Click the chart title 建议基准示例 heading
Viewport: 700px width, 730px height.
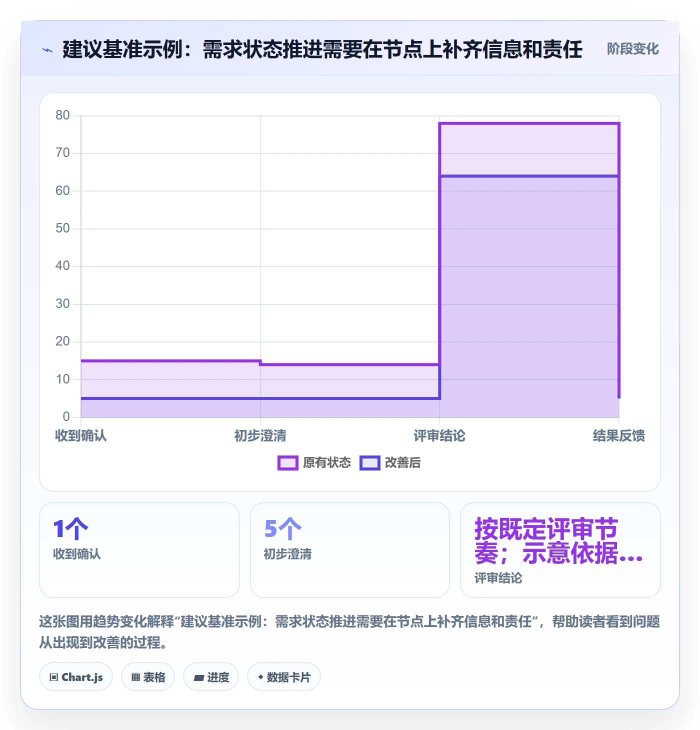[322, 49]
